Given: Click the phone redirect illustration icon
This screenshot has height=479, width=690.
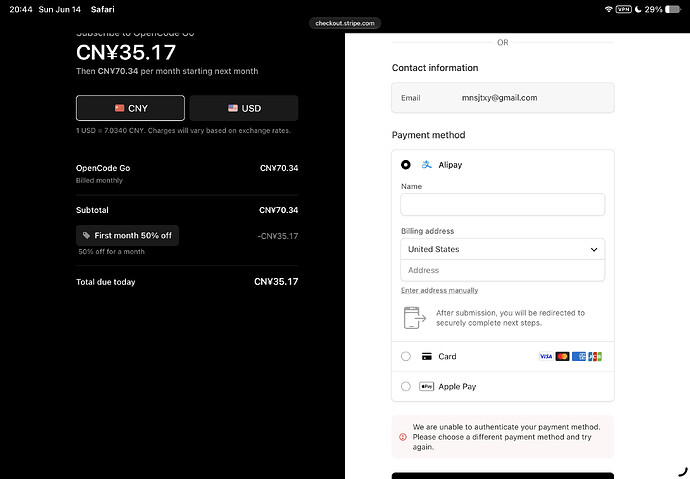Looking at the screenshot, I should (x=415, y=318).
